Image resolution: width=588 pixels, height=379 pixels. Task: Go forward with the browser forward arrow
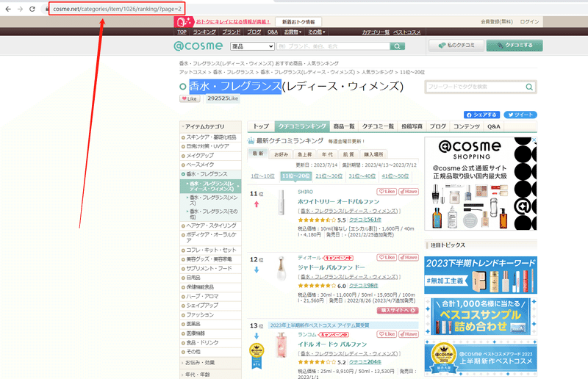coord(20,9)
